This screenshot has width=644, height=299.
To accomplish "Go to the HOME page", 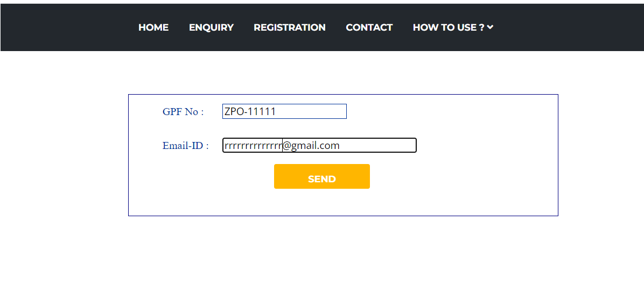I will pos(153,27).
